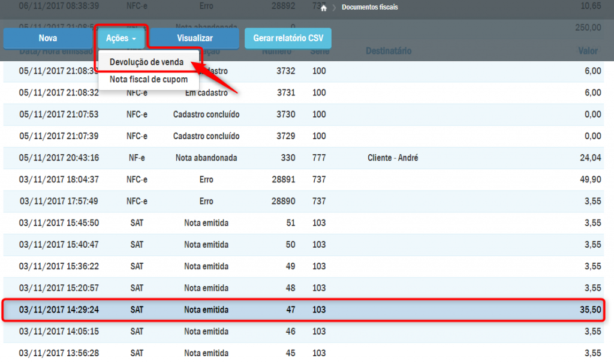Viewport: 614px width, 364px height.
Task: Select the SAT Nota emitida row 51
Action: 303,223
